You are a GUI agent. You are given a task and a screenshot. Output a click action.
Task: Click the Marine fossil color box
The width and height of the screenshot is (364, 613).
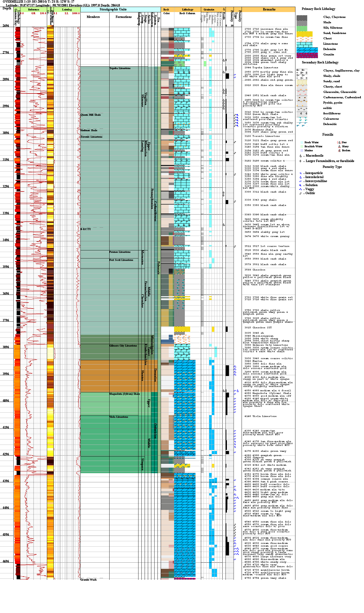[x=302, y=151]
